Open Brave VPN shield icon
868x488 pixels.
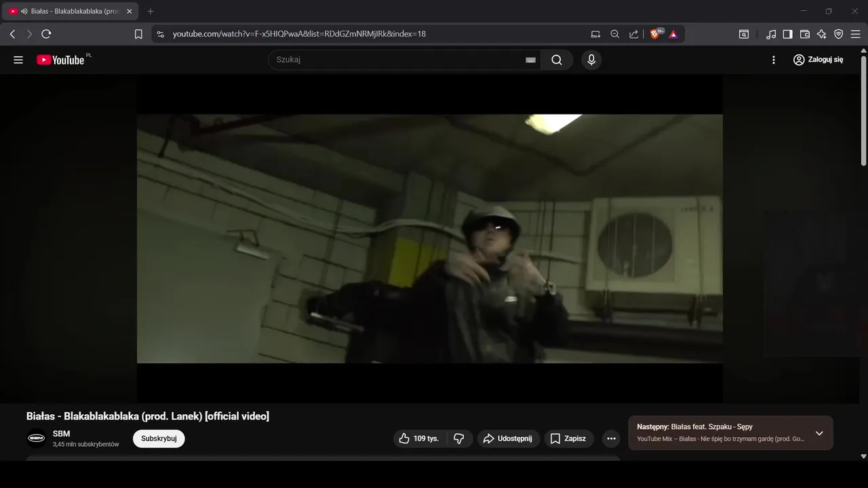[839, 34]
